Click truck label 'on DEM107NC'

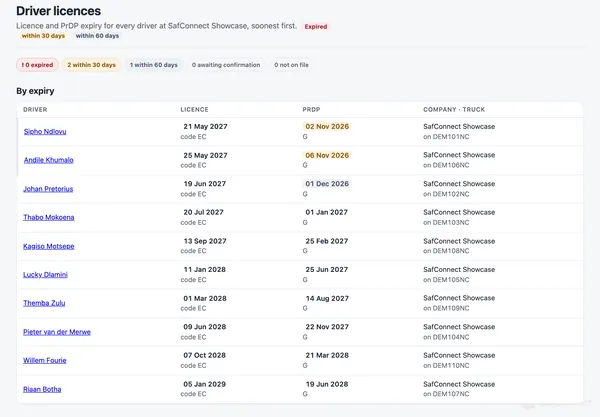point(446,394)
